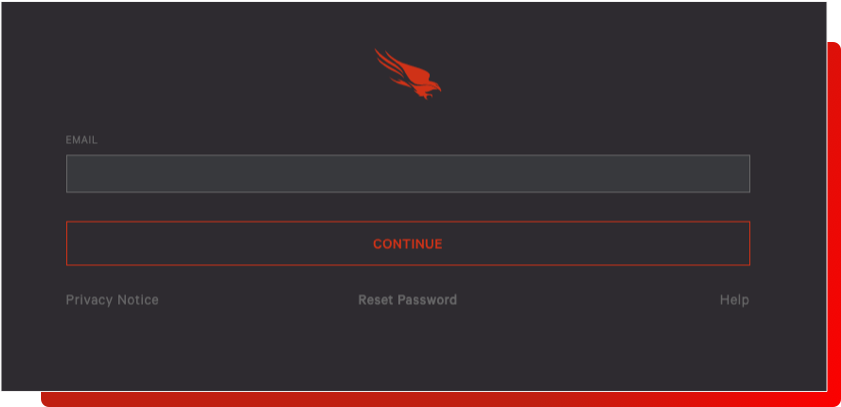Click the red shadow border behind the panel
Image resolution: width=841 pixels, height=407 pixels.
click(833, 225)
